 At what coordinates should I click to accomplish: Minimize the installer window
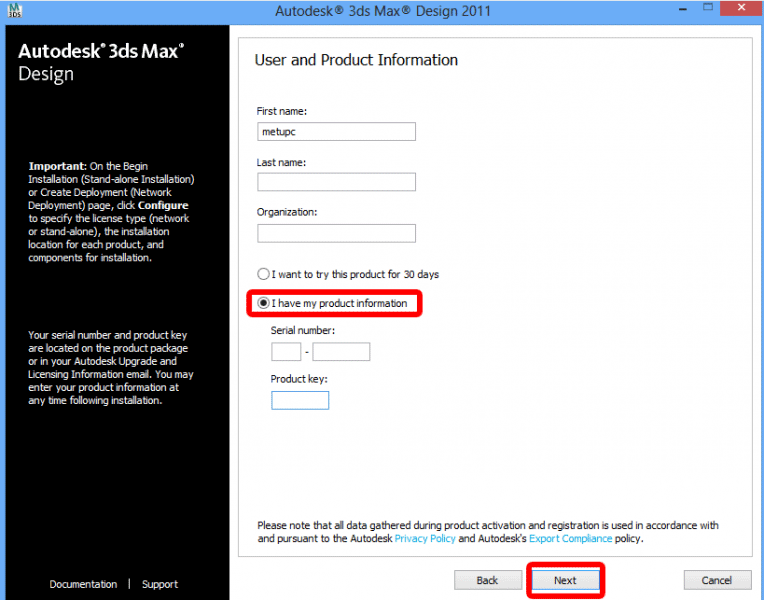683,9
